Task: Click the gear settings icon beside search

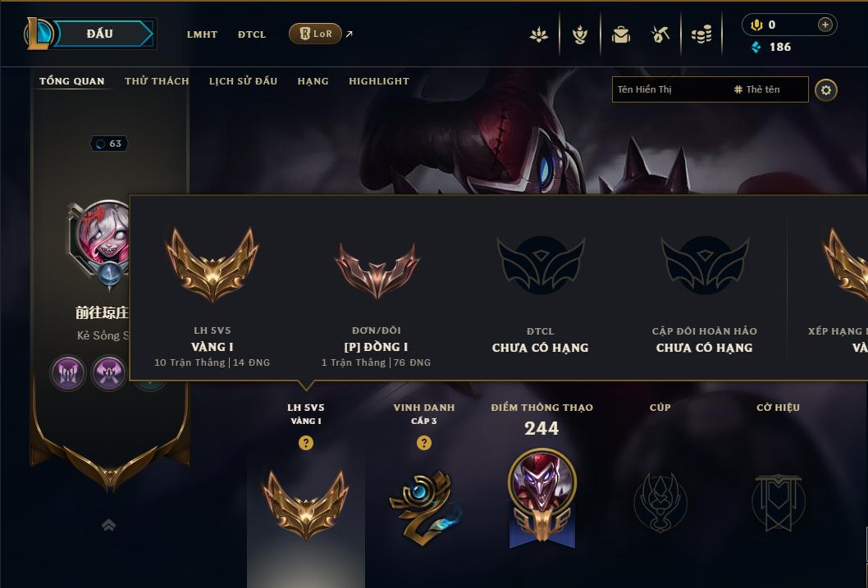Action: [x=826, y=90]
